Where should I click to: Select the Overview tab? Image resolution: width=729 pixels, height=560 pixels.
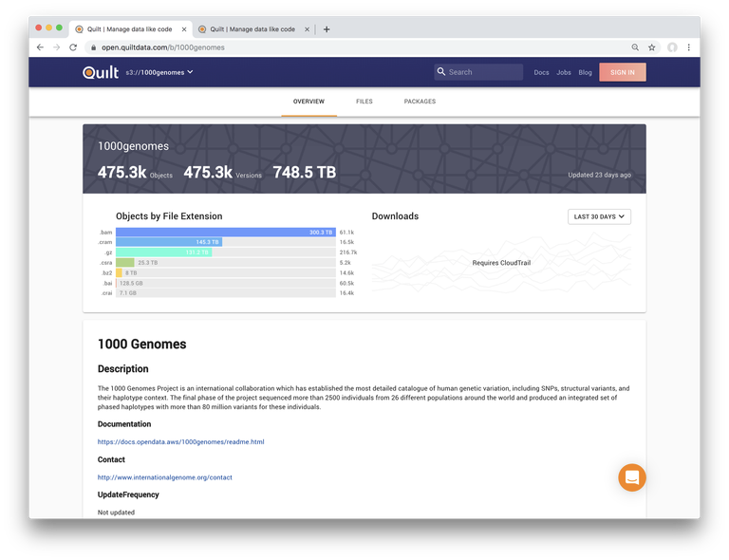(308, 102)
